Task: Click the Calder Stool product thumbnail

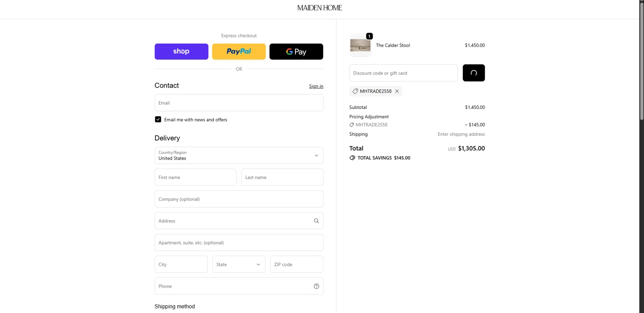Action: pyautogui.click(x=360, y=45)
